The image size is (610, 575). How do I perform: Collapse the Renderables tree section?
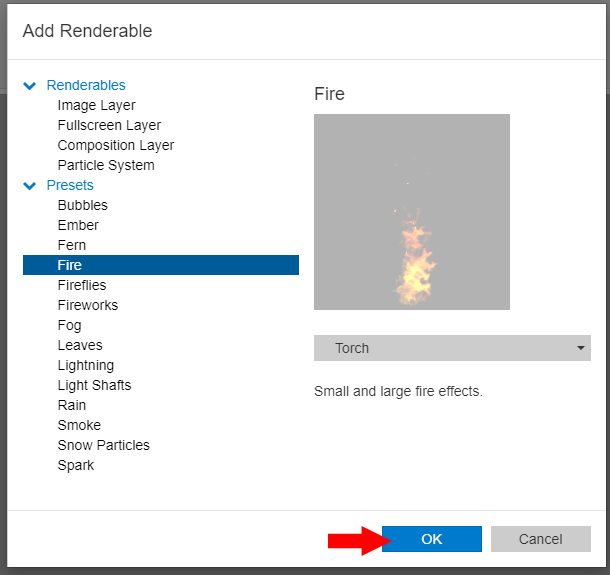[x=30, y=86]
